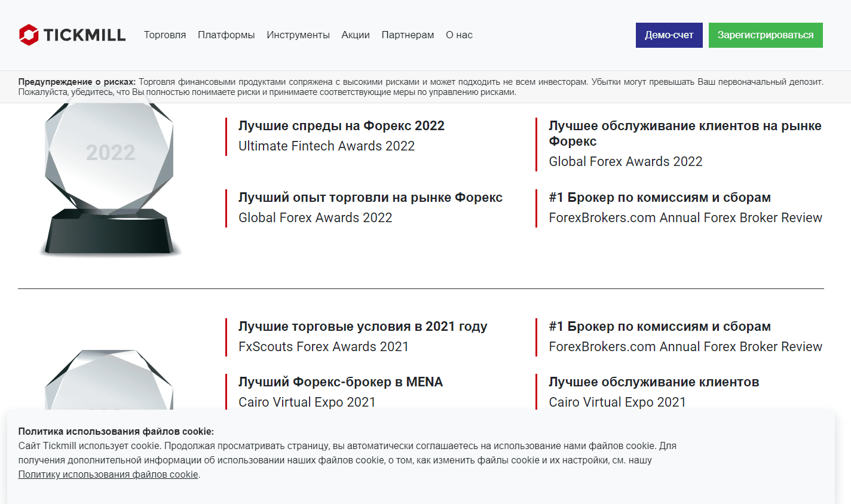The height and width of the screenshot is (504, 851).
Task: Open the Торговля menu
Action: [x=165, y=35]
